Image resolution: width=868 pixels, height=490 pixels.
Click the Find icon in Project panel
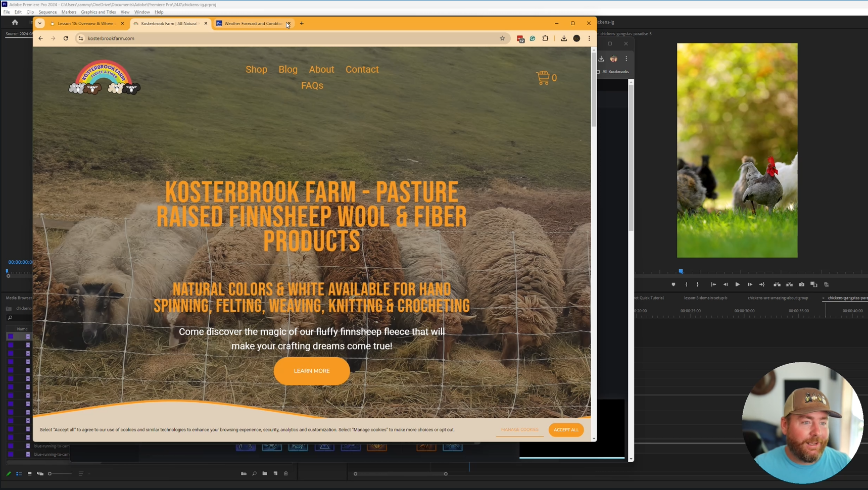coord(254,474)
